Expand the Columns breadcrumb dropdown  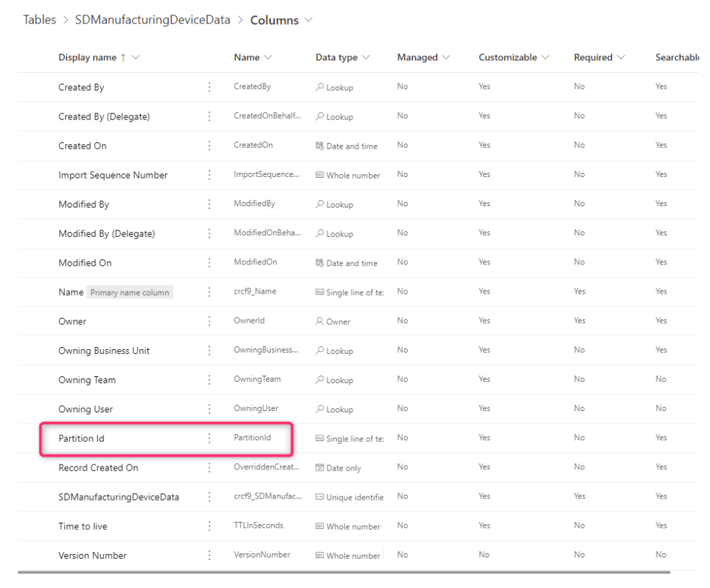pyautogui.click(x=309, y=20)
